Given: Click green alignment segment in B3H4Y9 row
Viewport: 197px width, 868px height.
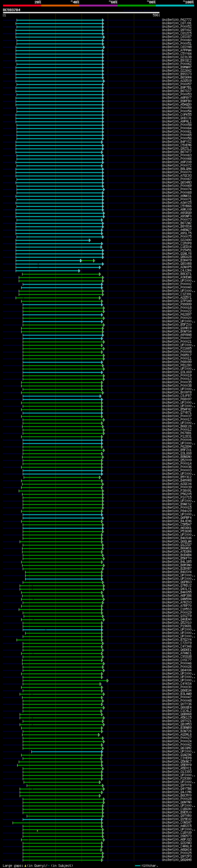Looking at the screenshot, I should click(x=88, y=260).
